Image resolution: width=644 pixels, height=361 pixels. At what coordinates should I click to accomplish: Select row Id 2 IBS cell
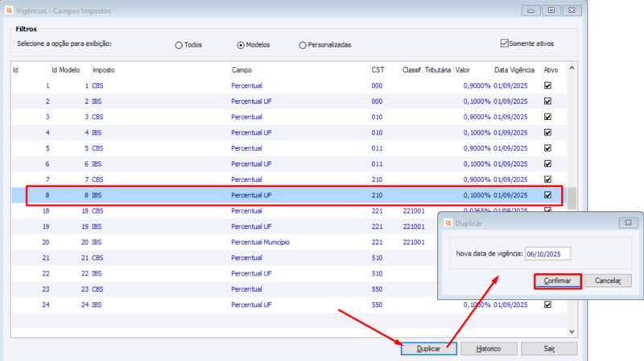pyautogui.click(x=97, y=102)
